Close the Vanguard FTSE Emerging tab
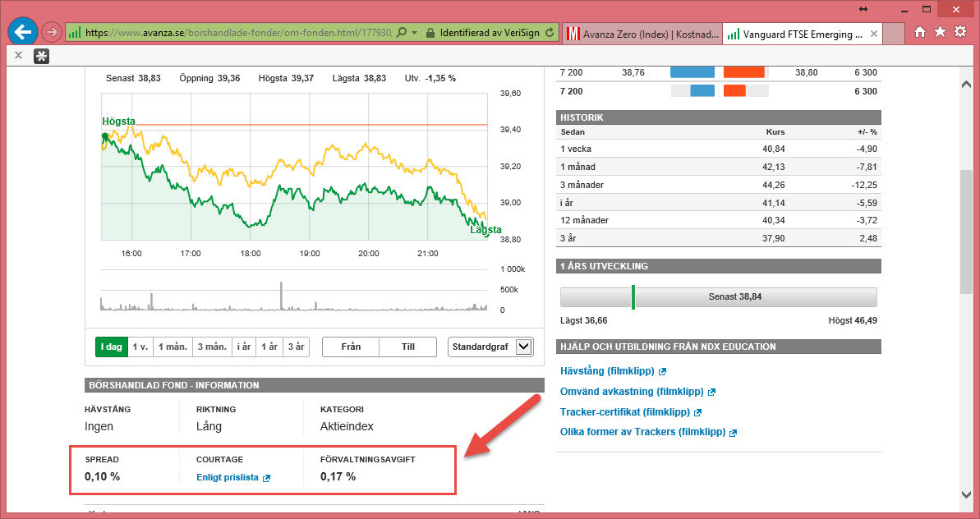The width and height of the screenshot is (980, 519). point(874,34)
